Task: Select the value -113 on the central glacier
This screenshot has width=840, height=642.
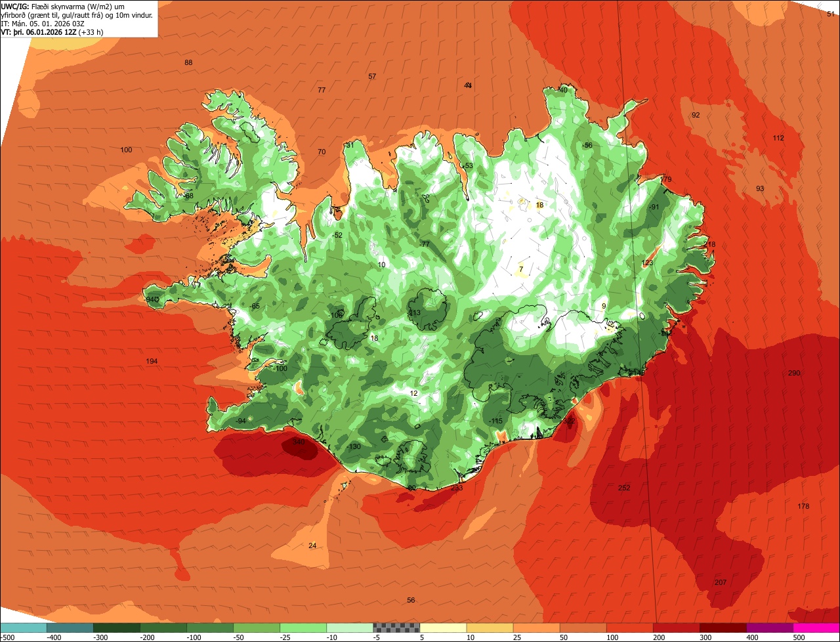Action: click(x=413, y=313)
